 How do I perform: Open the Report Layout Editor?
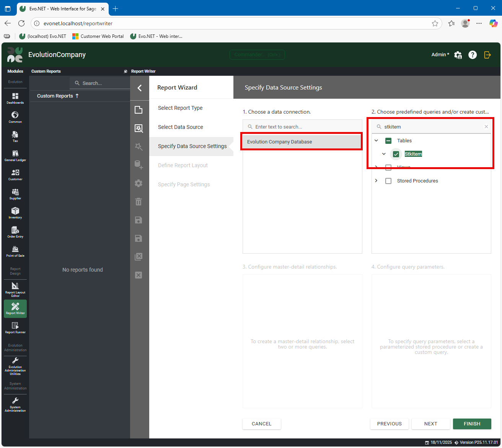[15, 289]
